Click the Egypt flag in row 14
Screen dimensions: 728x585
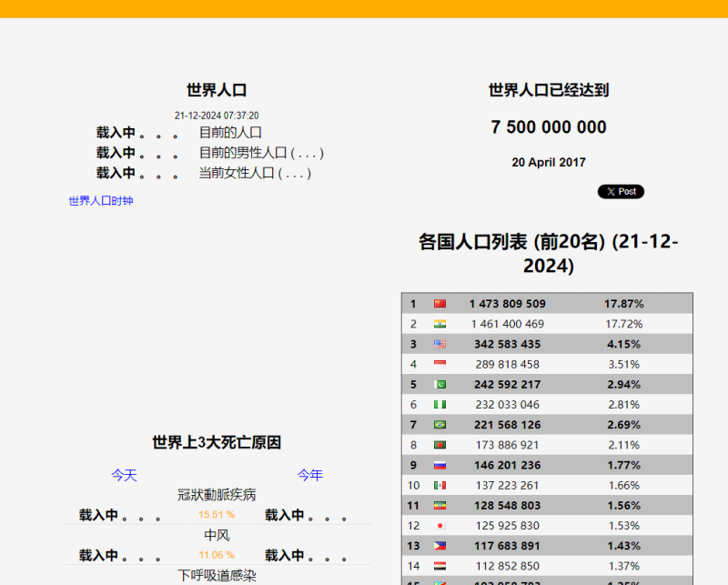point(440,566)
